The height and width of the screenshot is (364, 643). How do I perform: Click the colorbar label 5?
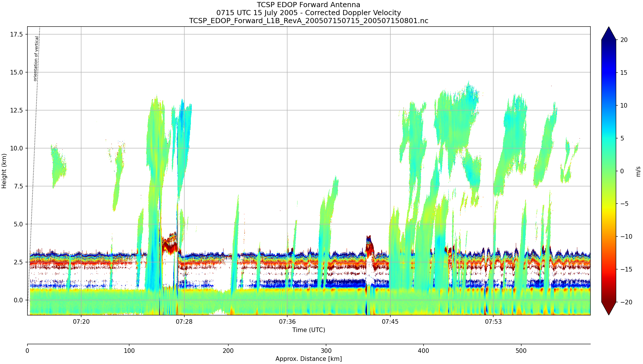coord(622,138)
